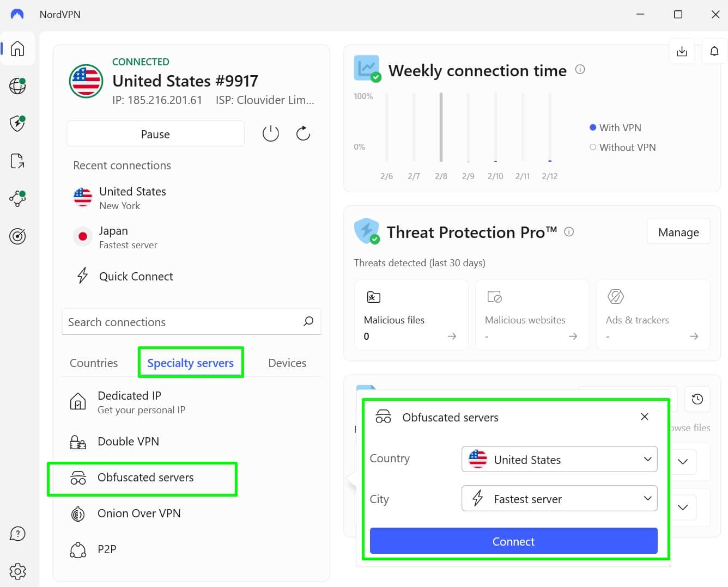The height and width of the screenshot is (587, 728).
Task: Click the Manage button
Action: (x=678, y=231)
